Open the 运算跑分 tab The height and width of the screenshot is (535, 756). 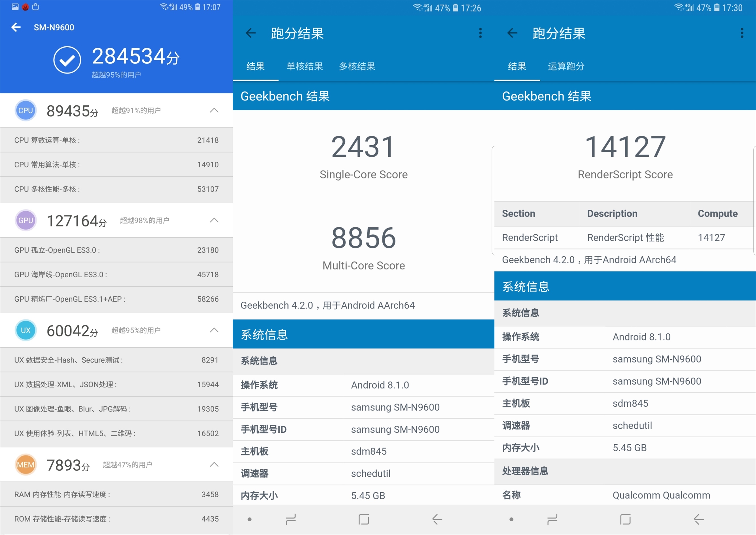tap(566, 66)
